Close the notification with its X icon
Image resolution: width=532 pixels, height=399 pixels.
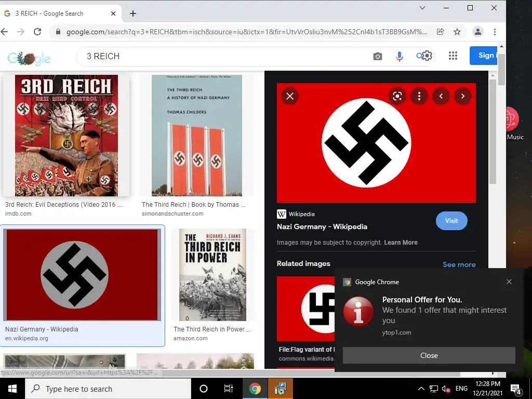(509, 282)
